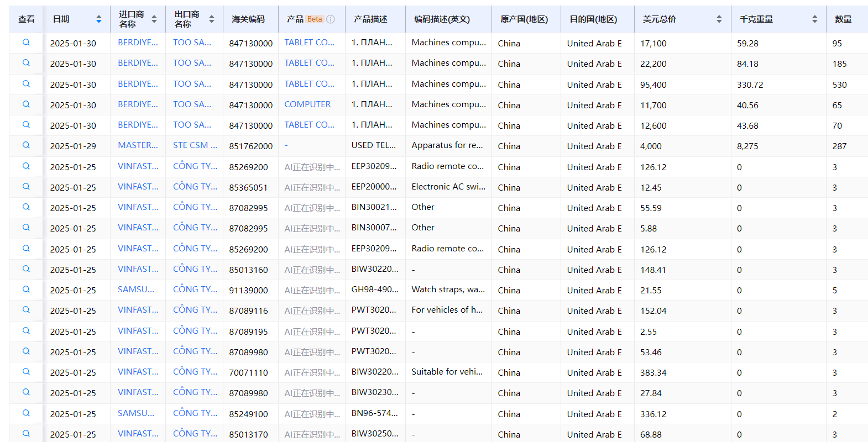Viewport: 868px width, 442px height.
Task: Click the info icon beside the Beta label
Action: click(x=331, y=19)
